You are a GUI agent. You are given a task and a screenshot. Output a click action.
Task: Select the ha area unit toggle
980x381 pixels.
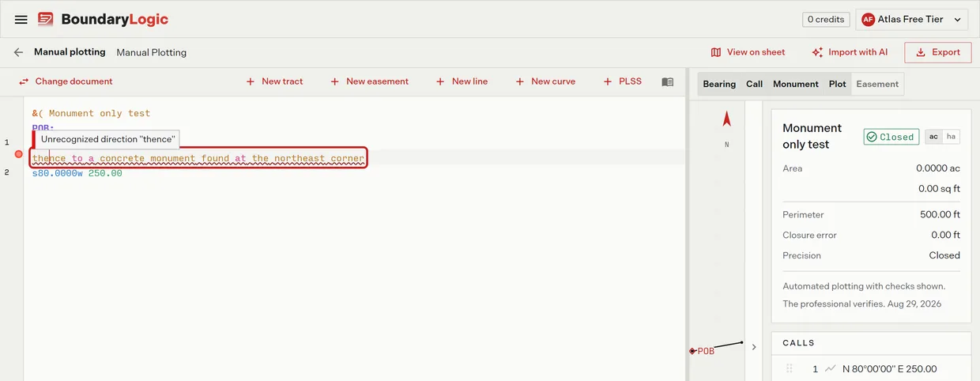coord(951,137)
